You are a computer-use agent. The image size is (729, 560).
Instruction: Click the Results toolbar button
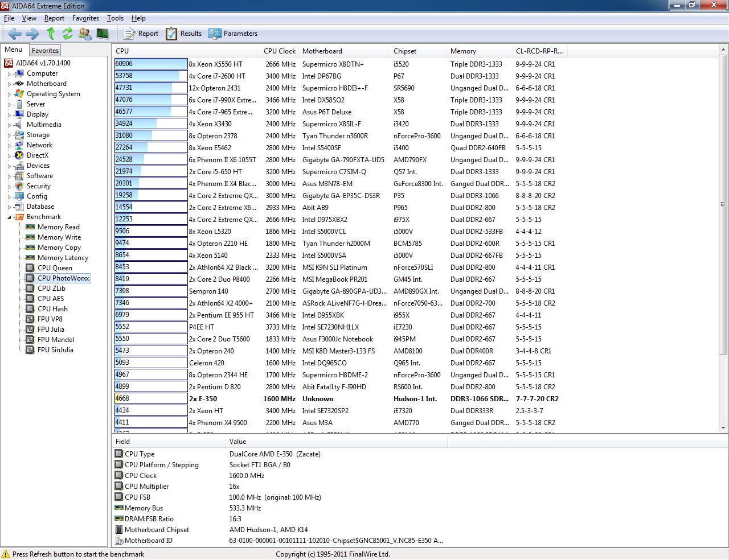[183, 34]
